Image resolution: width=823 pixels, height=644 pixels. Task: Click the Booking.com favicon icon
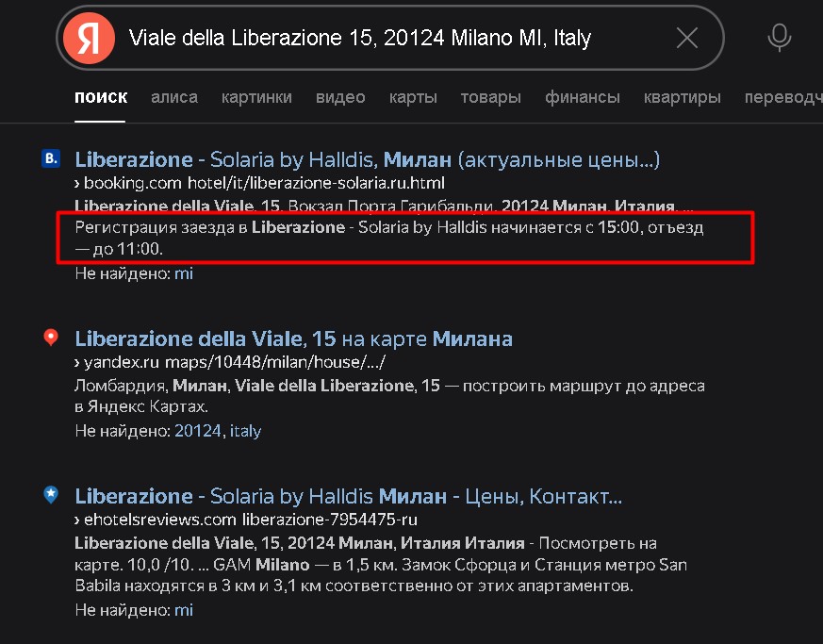coord(51,158)
